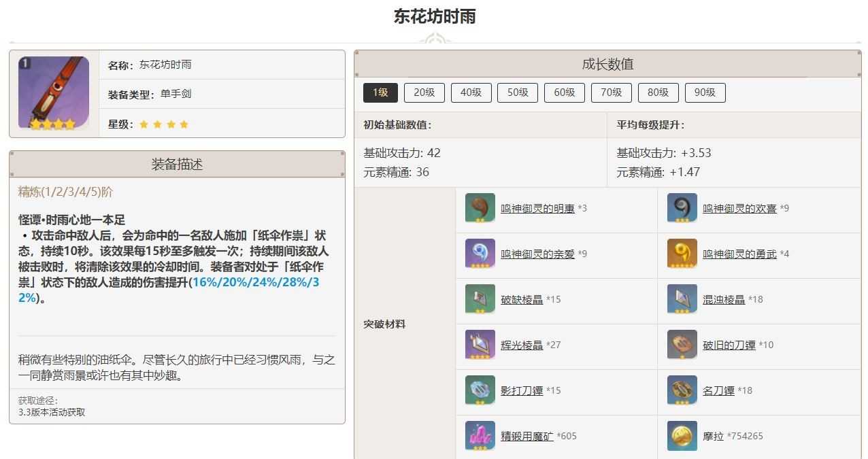Click the 1级 selected level button
The image size is (868, 459).
(x=380, y=92)
